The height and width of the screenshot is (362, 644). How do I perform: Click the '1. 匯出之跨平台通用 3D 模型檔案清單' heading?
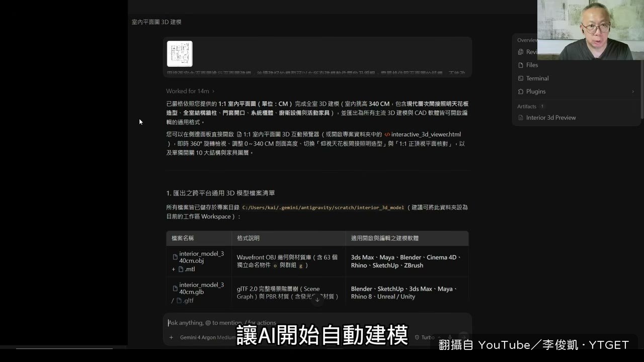[x=220, y=193]
